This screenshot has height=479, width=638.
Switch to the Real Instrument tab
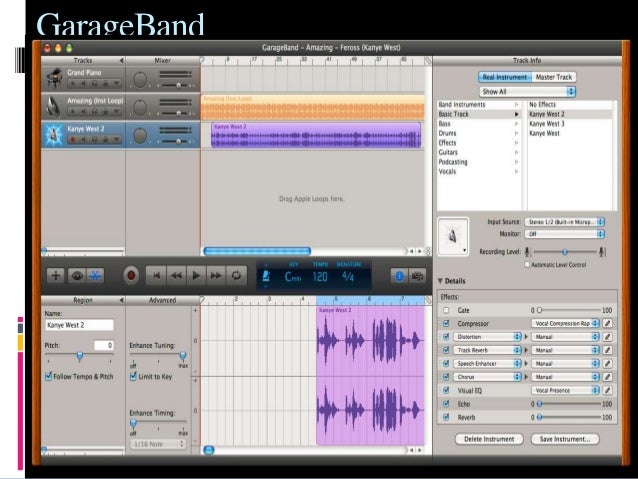[505, 77]
